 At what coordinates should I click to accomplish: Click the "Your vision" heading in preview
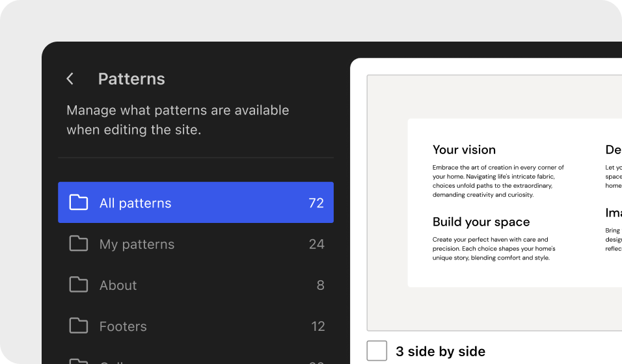click(x=464, y=149)
